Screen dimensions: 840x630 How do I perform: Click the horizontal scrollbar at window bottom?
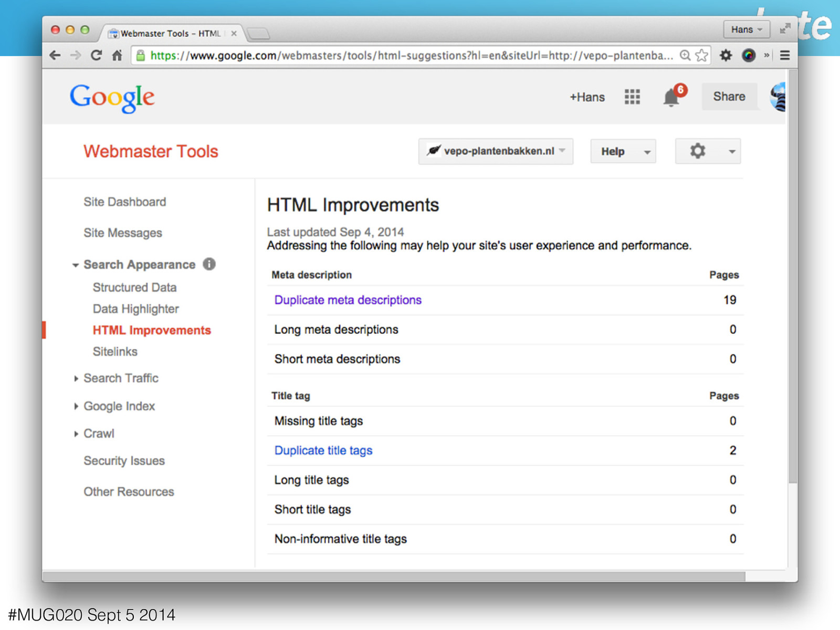click(x=394, y=576)
